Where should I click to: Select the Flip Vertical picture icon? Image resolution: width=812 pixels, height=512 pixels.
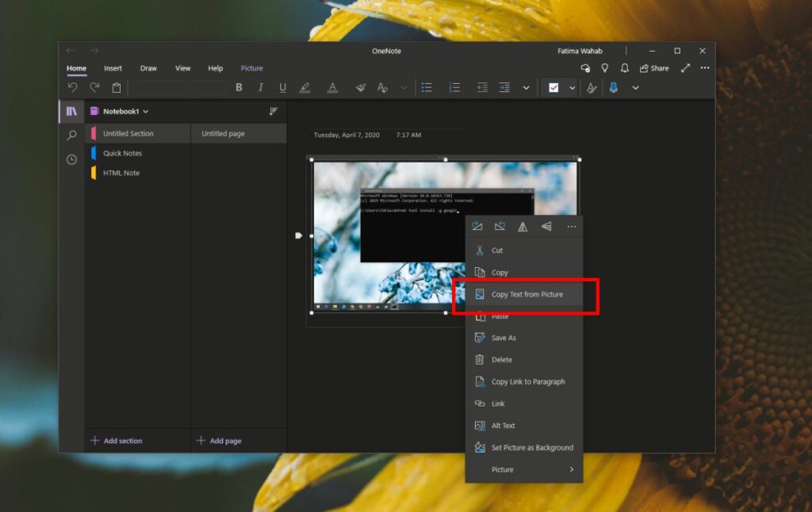pos(546,227)
